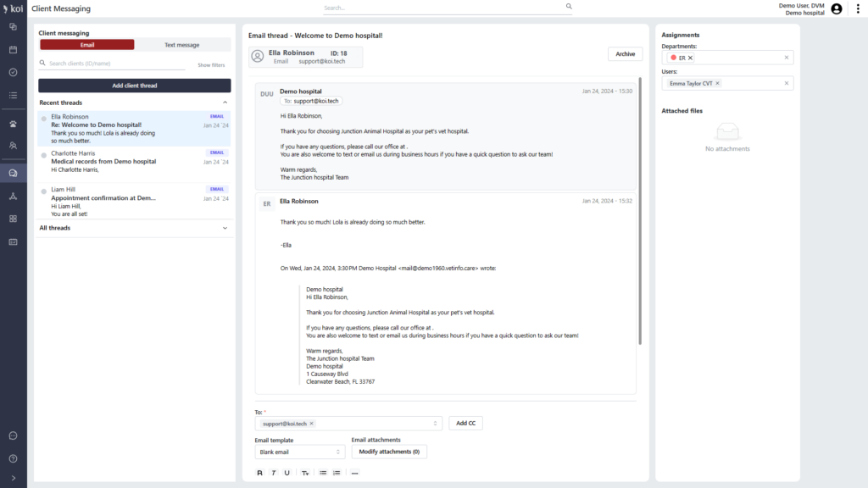Image resolution: width=868 pixels, height=488 pixels.
Task: Archive the Demo hospital email thread
Action: [625, 53]
